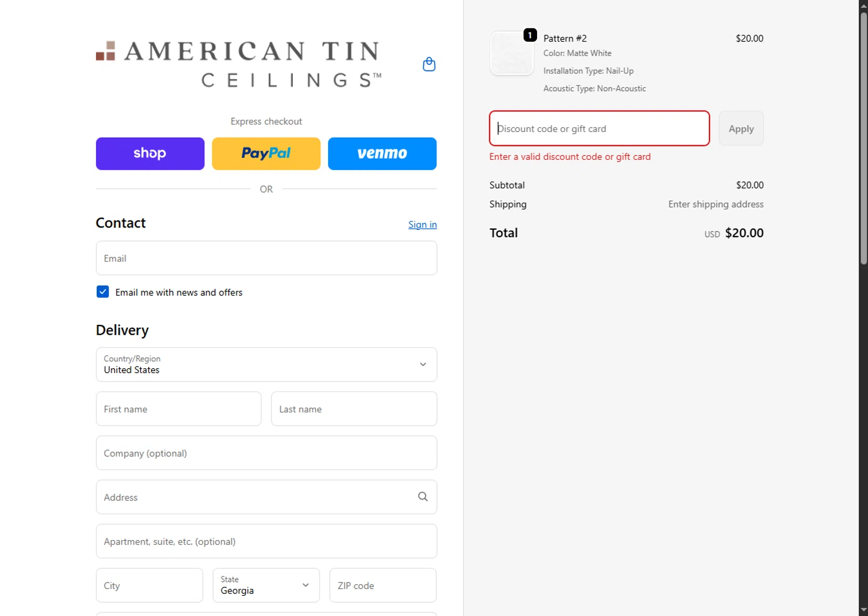Click the 'Color: Matte White' text
This screenshot has height=616, width=868.
(x=577, y=53)
